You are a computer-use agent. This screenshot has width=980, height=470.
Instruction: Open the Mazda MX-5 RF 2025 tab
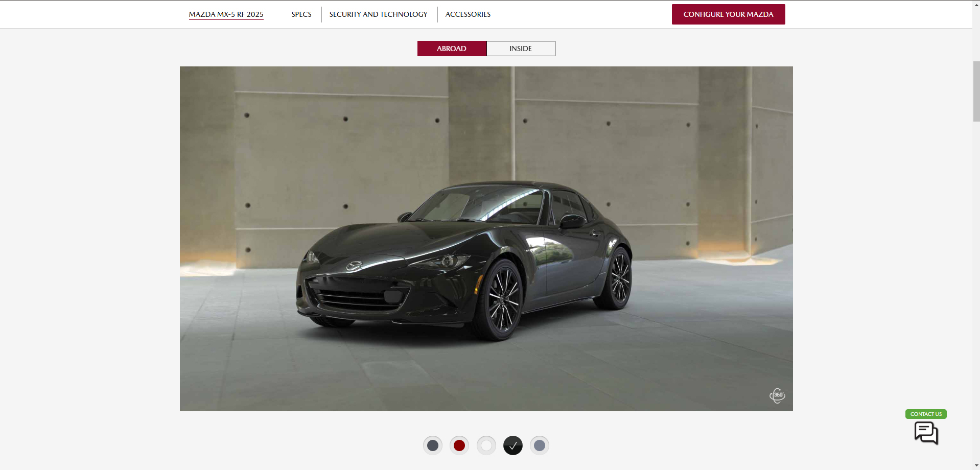pos(226,14)
